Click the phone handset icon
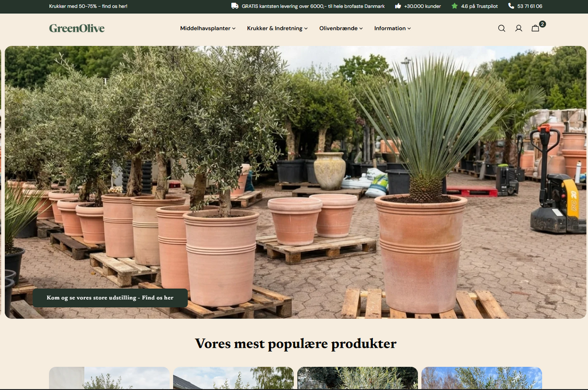The height and width of the screenshot is (390, 588). (x=512, y=6)
